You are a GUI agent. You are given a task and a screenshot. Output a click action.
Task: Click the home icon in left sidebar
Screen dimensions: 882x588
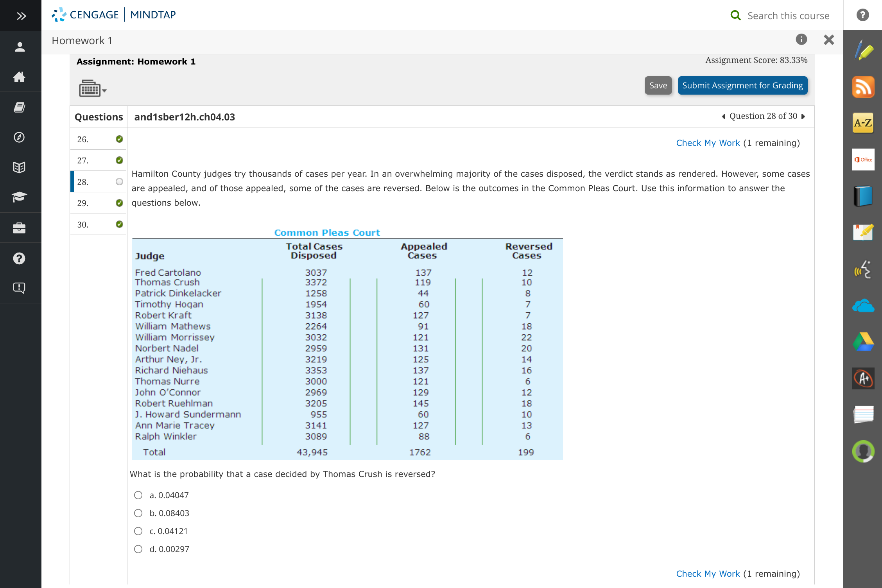pos(20,77)
